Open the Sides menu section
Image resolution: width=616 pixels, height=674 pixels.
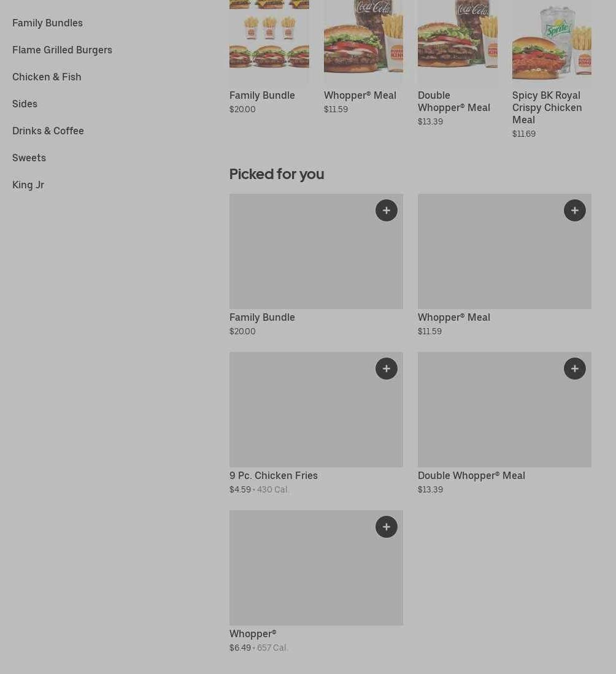coord(25,104)
